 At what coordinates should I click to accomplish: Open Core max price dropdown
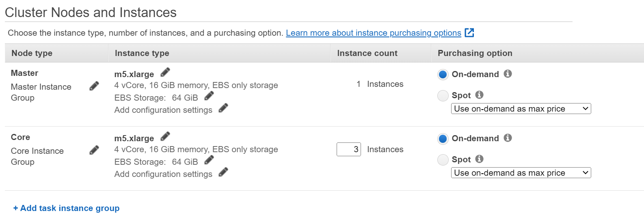pyautogui.click(x=521, y=173)
